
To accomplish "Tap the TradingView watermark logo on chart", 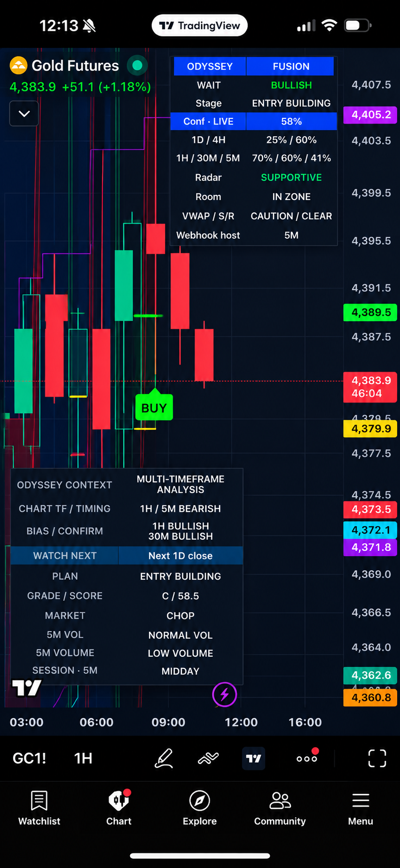I will pyautogui.click(x=27, y=688).
